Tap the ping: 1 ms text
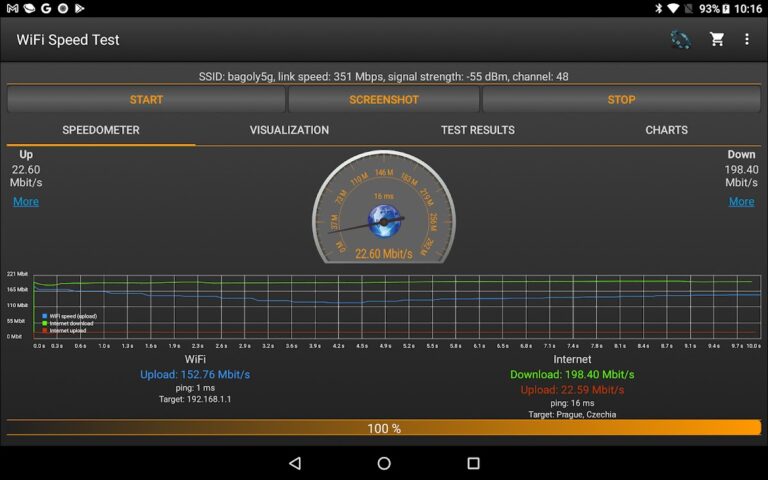 pyautogui.click(x=195, y=387)
